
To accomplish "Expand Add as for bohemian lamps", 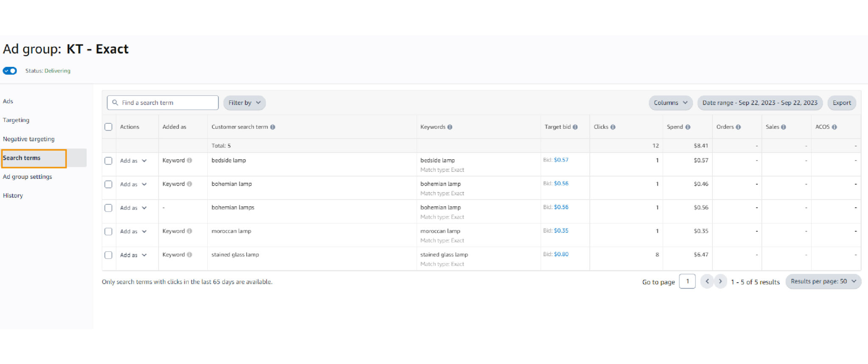I will pos(133,208).
